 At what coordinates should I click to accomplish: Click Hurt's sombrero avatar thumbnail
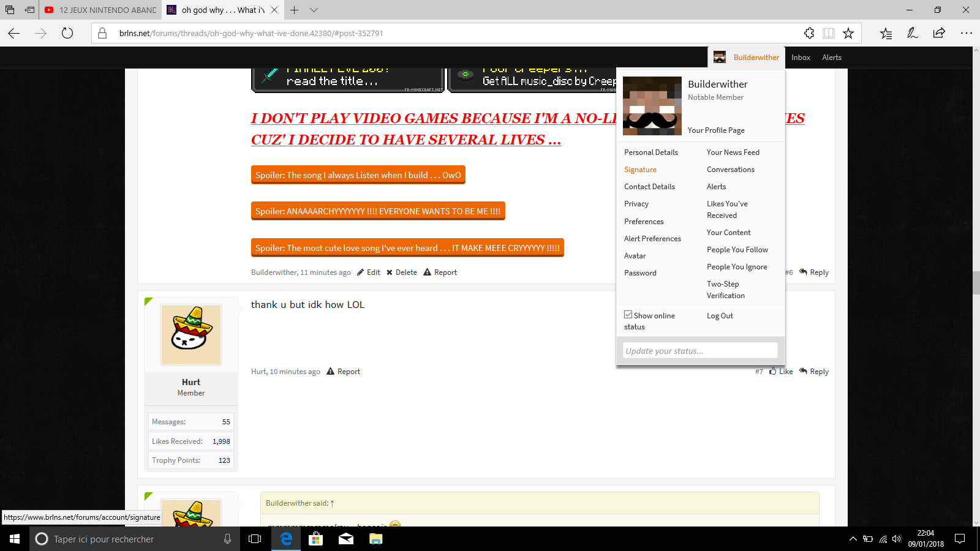tap(191, 335)
